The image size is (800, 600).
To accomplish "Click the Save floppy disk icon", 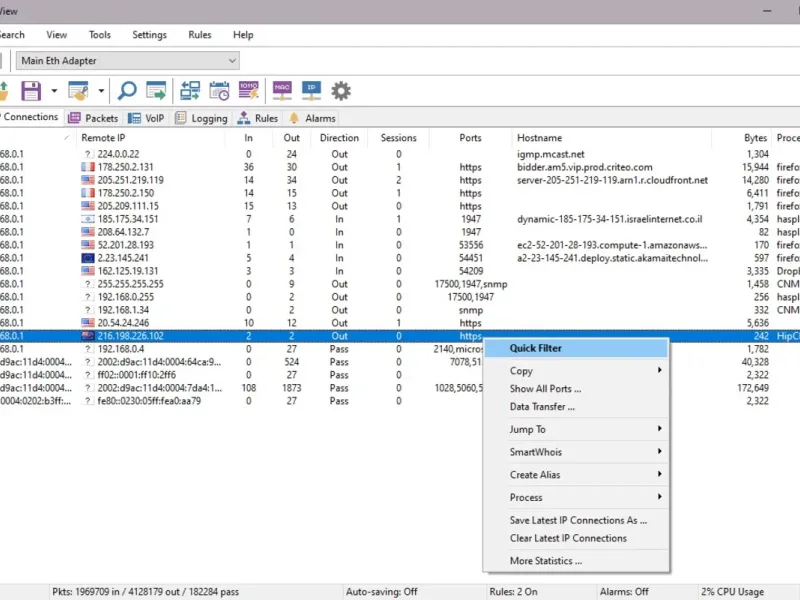I will [x=31, y=91].
